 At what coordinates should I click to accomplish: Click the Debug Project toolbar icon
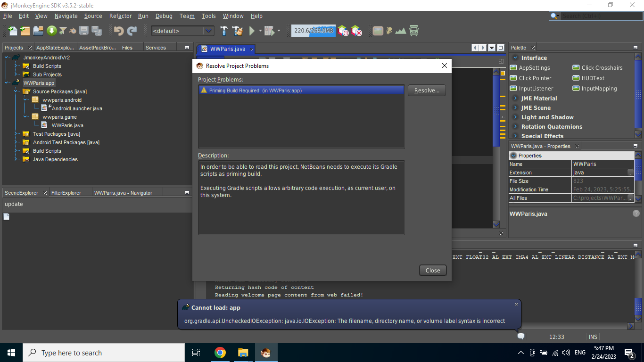click(269, 31)
